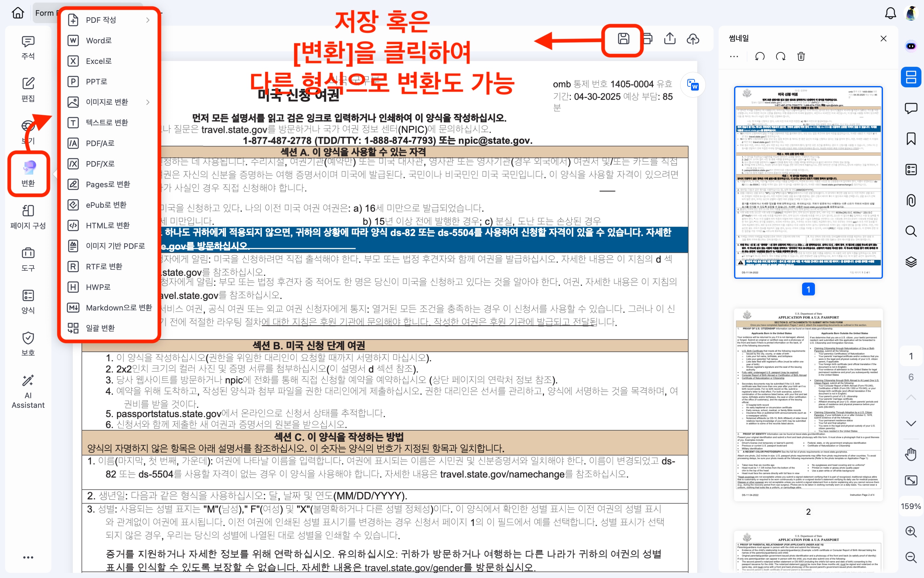Go to the previous page arrow

(911, 397)
